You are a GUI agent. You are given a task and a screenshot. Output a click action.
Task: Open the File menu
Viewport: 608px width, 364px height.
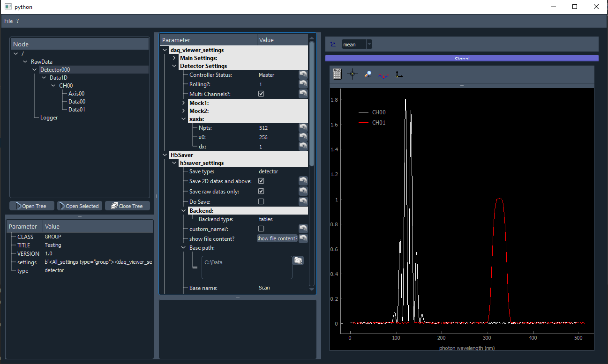click(8, 21)
